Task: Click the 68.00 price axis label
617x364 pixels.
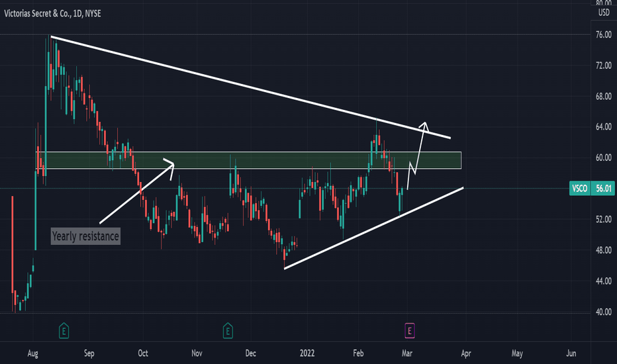Action: (604, 96)
